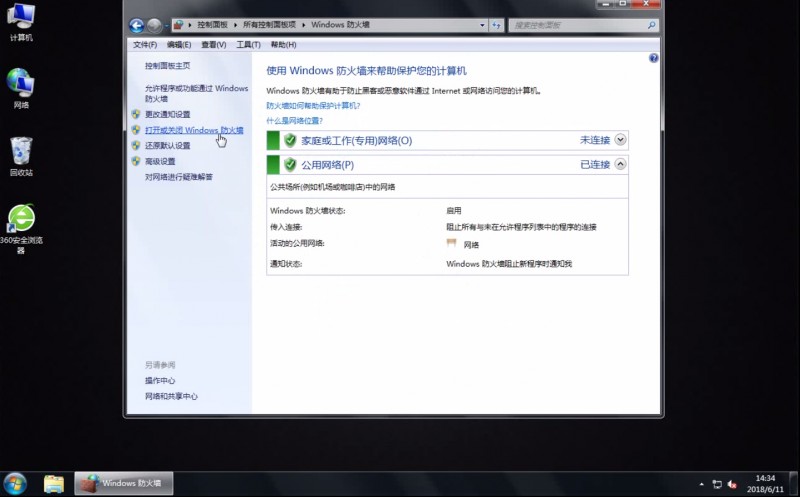Image resolution: width=800 pixels, height=497 pixels.
Task: Open 网络和共享中心 link
Action: [171, 396]
